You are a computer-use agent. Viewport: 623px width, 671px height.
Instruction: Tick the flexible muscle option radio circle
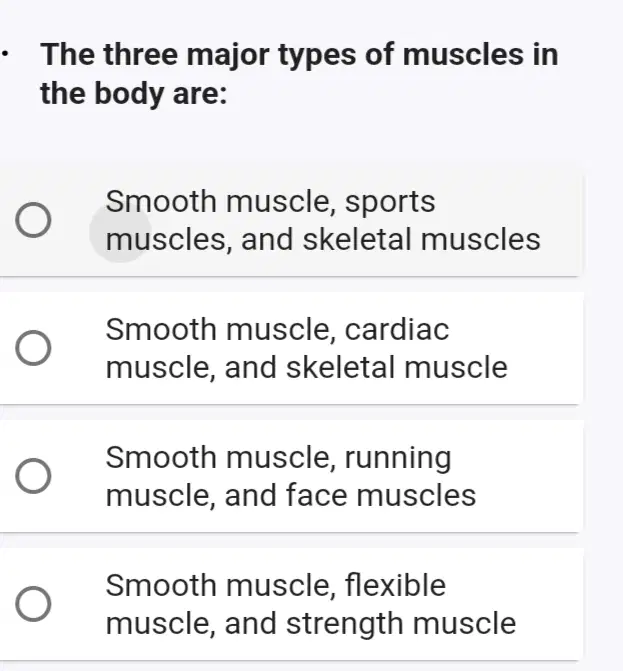point(33,604)
